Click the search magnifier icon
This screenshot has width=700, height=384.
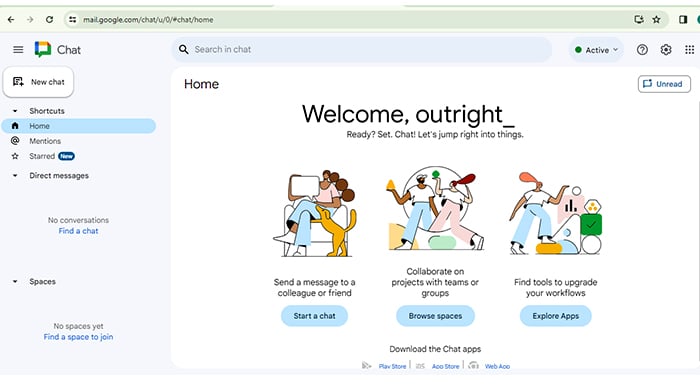coord(183,49)
